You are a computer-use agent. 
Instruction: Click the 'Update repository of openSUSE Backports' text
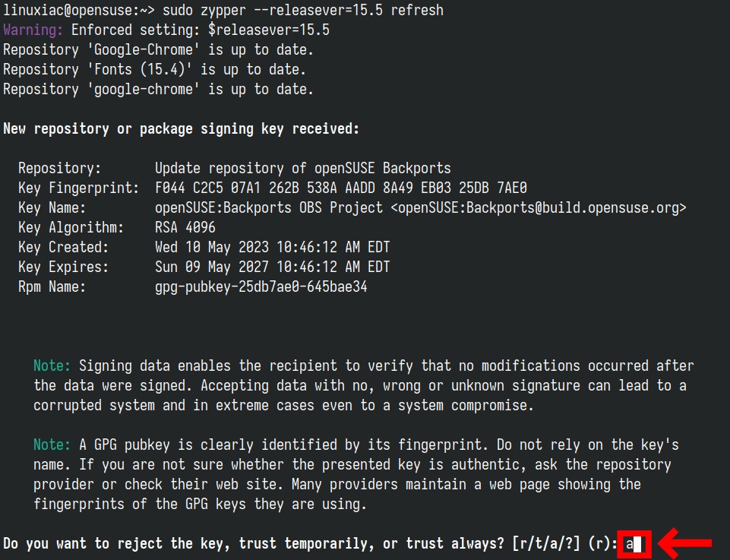[303, 168]
